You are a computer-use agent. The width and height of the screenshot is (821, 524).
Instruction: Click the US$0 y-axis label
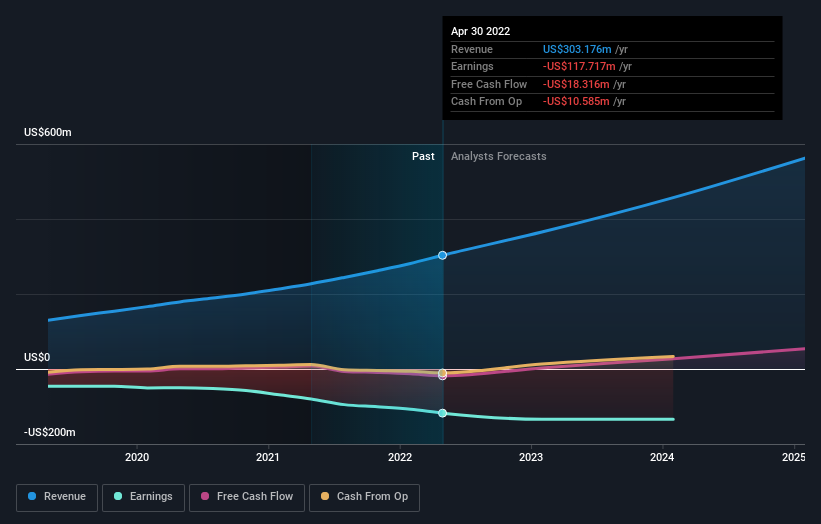coord(37,357)
